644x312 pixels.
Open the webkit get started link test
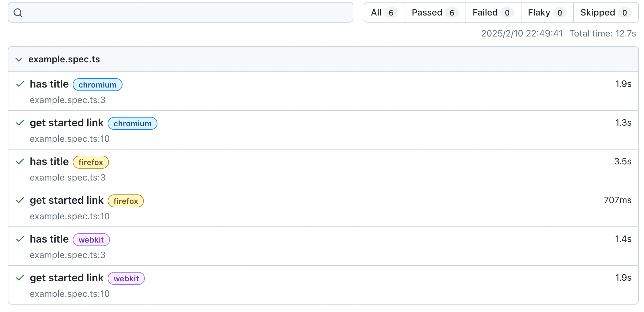pyautogui.click(x=67, y=278)
